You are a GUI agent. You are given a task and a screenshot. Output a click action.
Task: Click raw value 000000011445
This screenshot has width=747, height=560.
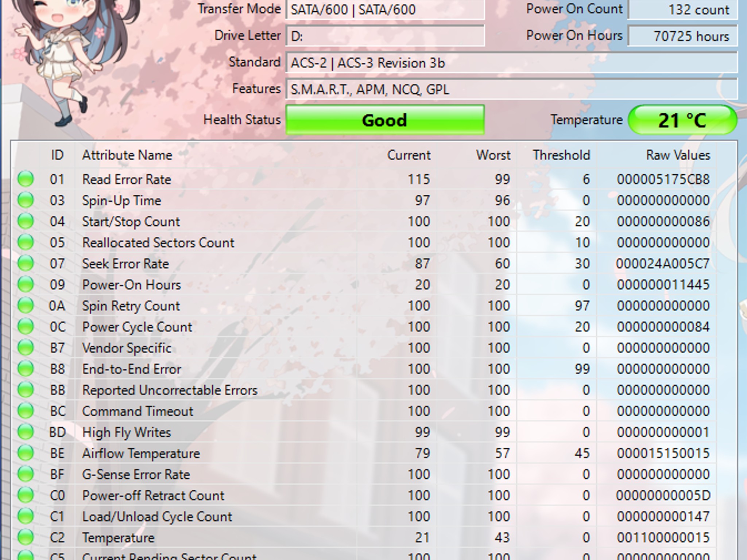pyautogui.click(x=663, y=285)
